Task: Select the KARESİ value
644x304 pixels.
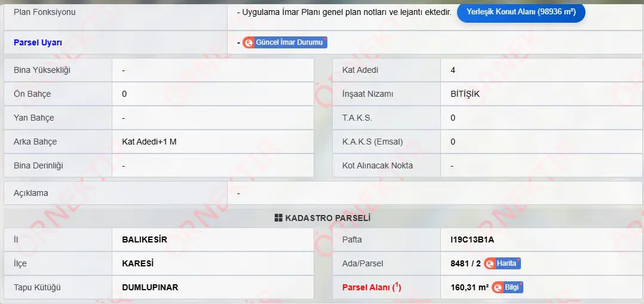Action: pos(137,263)
